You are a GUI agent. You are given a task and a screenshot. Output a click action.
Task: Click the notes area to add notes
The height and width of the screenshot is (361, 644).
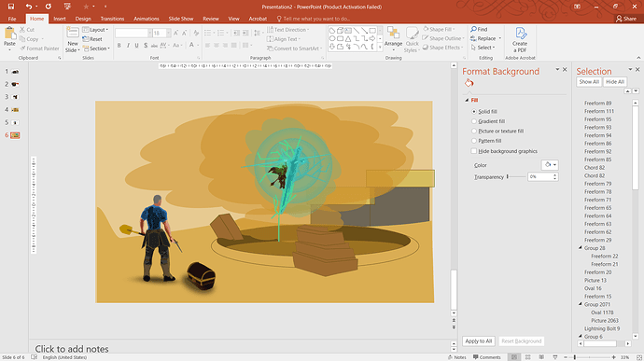tap(72, 349)
